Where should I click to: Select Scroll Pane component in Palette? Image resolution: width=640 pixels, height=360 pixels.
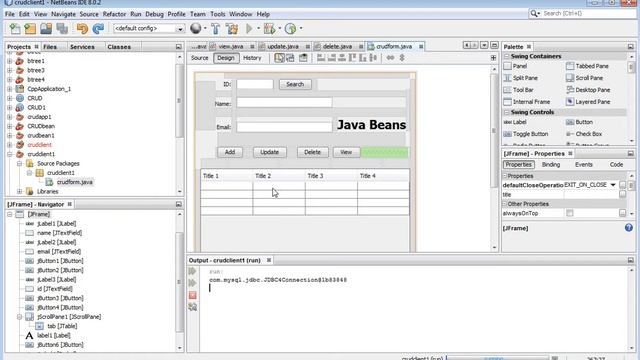[x=584, y=78]
